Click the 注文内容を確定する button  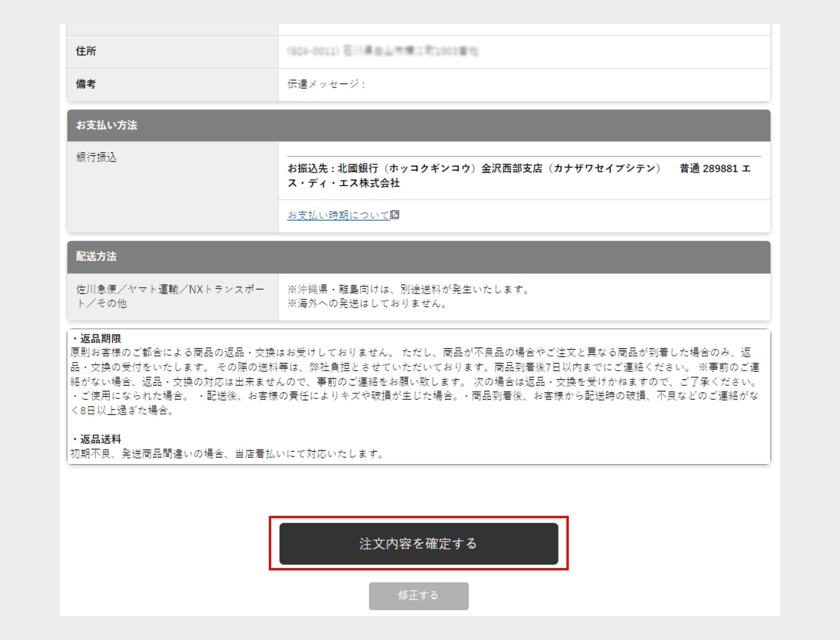coord(418,543)
